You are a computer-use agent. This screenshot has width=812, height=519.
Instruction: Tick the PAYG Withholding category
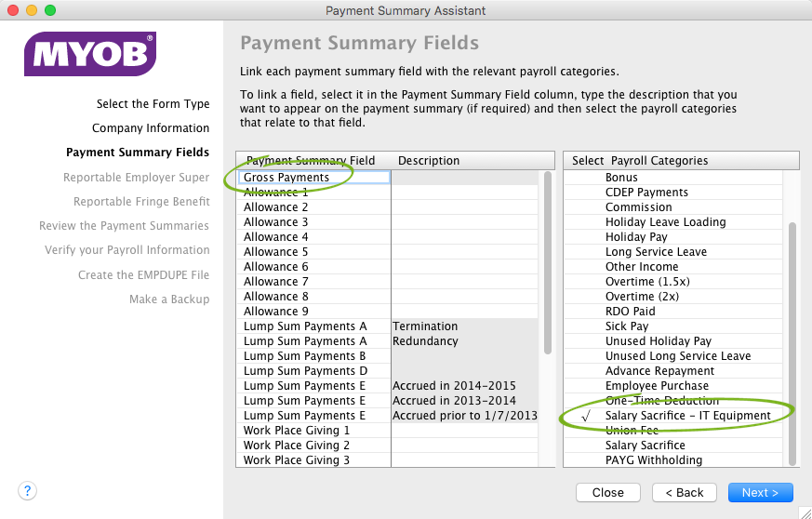(x=673, y=460)
